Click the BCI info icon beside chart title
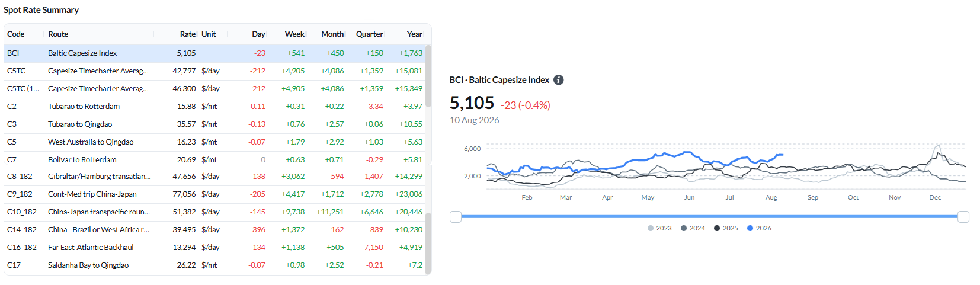 point(558,80)
